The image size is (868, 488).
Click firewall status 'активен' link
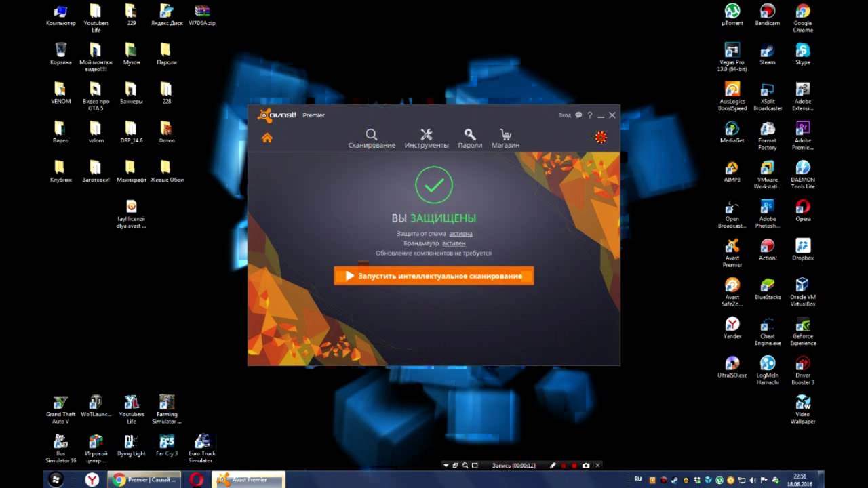[x=454, y=243]
